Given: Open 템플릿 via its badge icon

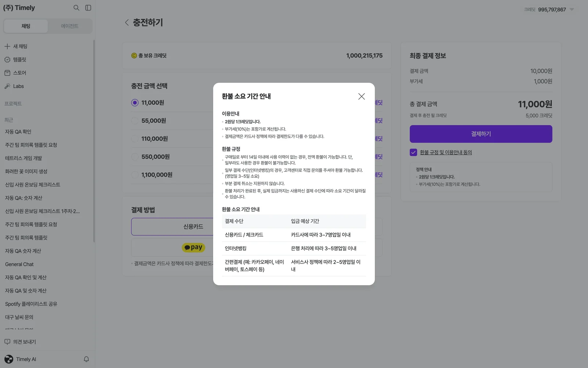Looking at the screenshot, I should (x=7, y=60).
